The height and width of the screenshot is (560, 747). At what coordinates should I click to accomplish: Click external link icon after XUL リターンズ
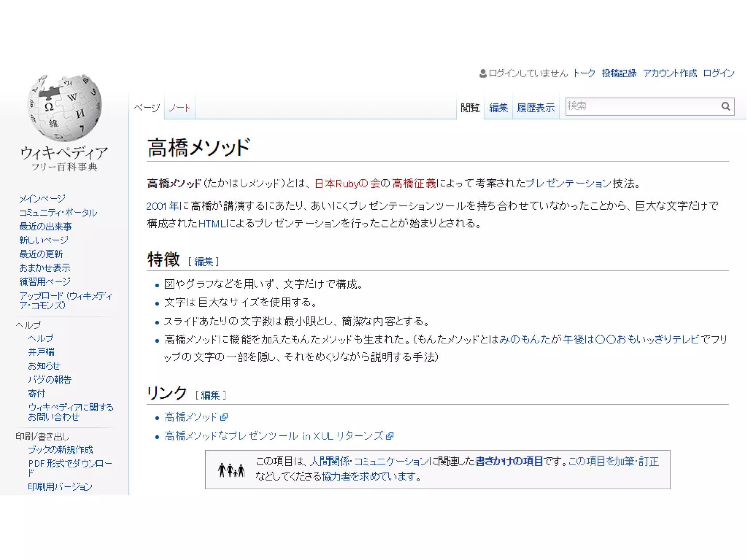pos(390,436)
